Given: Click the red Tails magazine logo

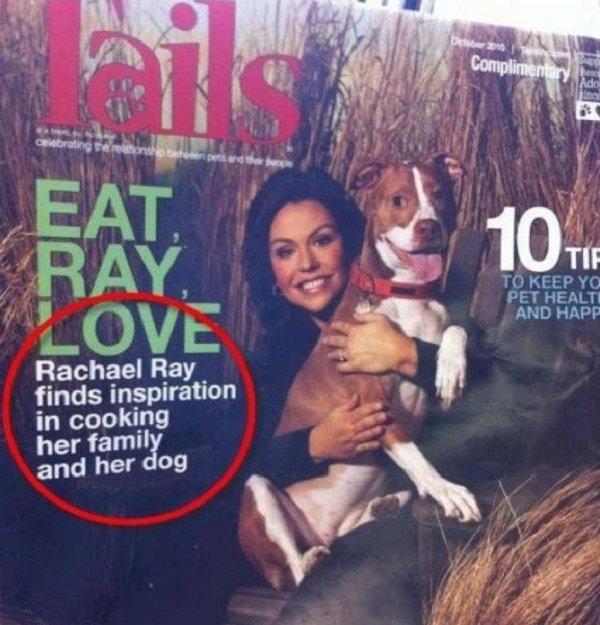Looking at the screenshot, I should click(172, 70).
